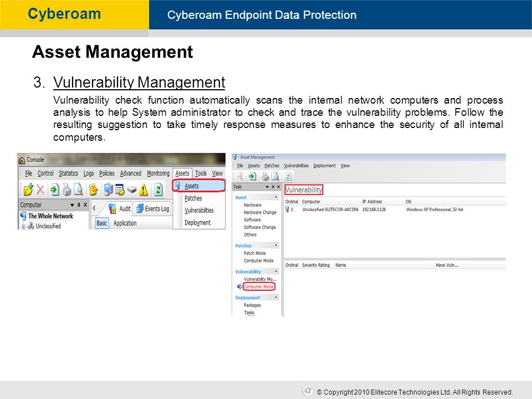Close the Task panel in Asset Management
This screenshot has height=399, width=532.
[x=278, y=187]
